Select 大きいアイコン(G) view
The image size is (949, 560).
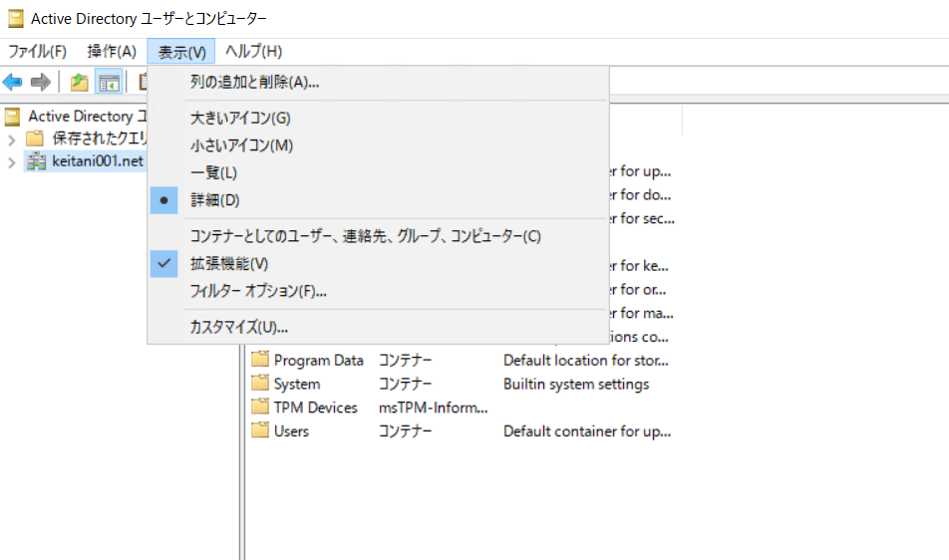pos(378,118)
